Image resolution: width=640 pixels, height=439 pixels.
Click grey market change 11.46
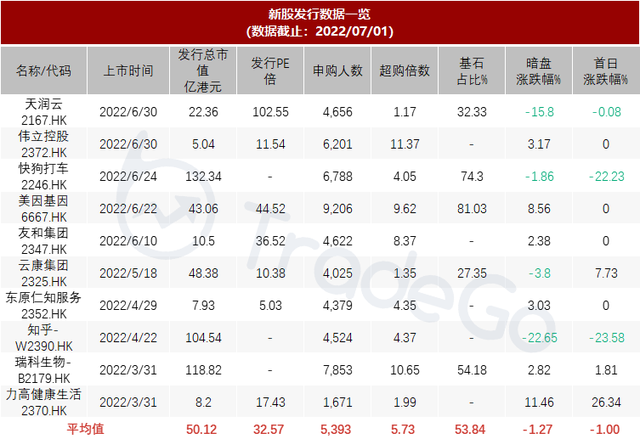click(539, 402)
